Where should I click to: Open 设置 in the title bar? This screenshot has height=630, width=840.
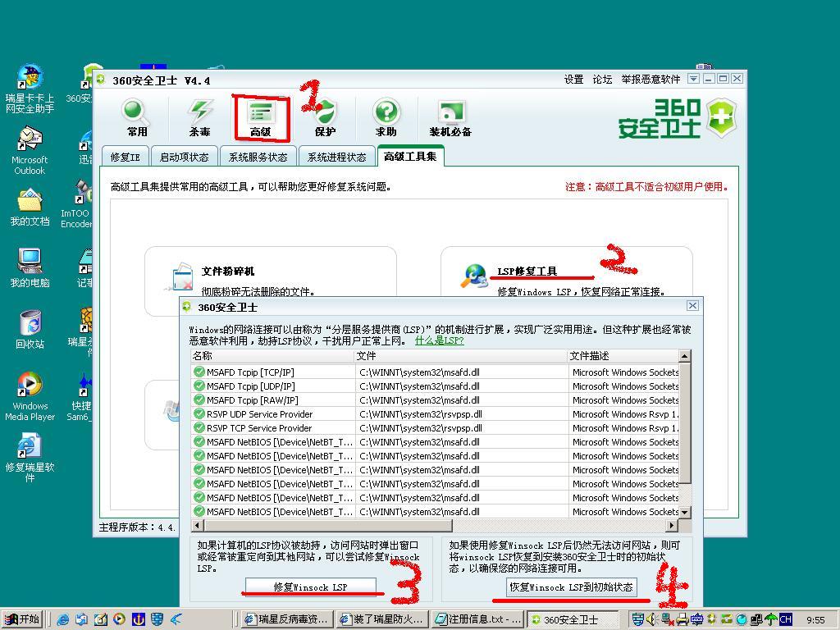(x=573, y=80)
